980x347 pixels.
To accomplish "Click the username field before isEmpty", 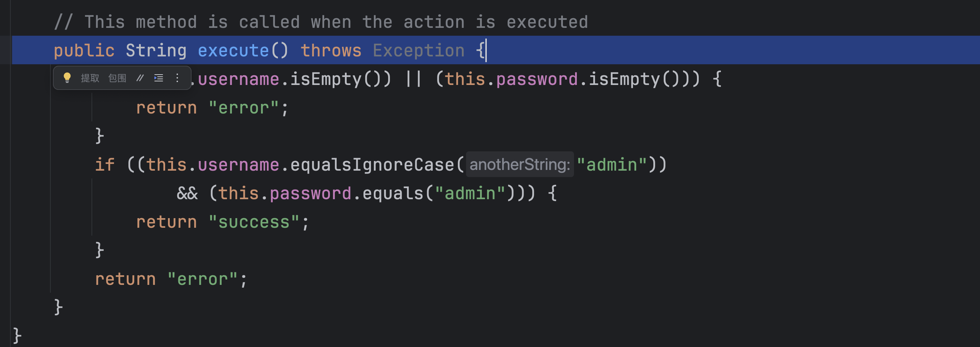I will click(x=238, y=80).
